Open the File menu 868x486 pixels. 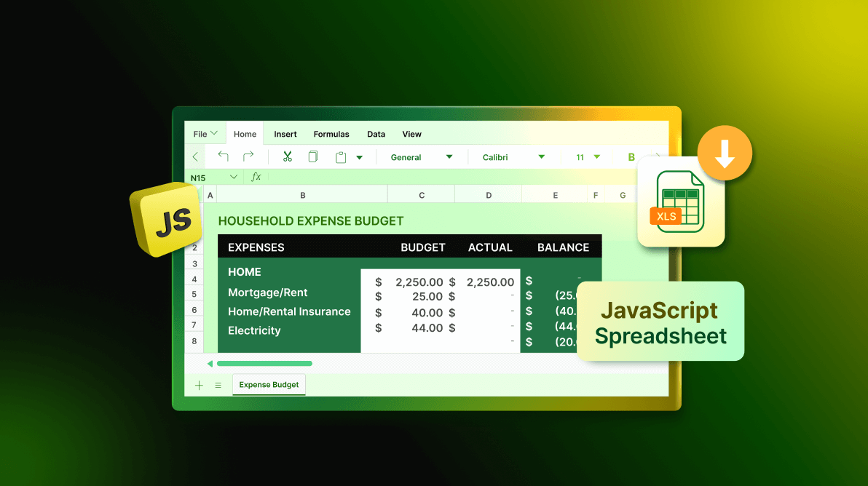205,134
